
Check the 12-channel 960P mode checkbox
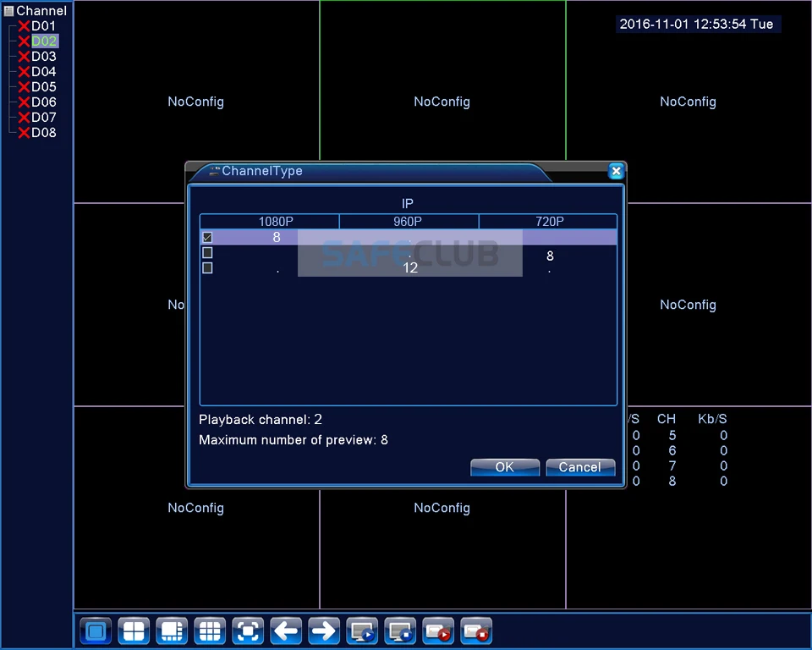[207, 268]
